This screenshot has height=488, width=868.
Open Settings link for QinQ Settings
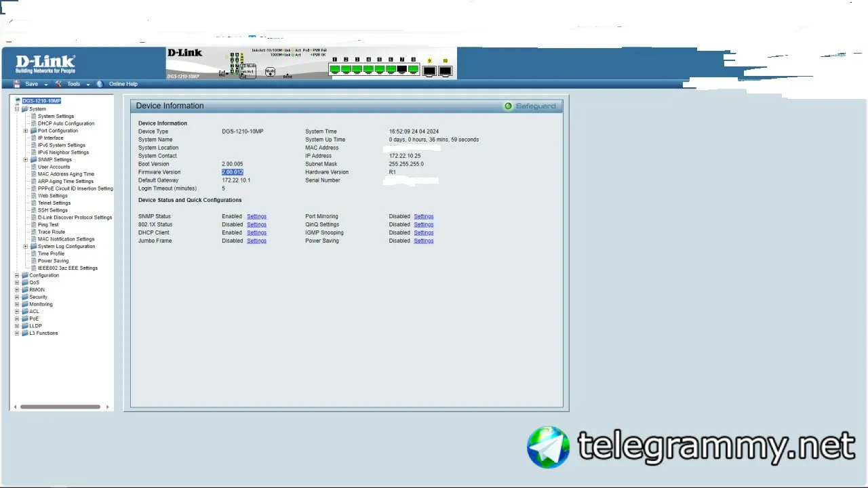tap(424, 224)
